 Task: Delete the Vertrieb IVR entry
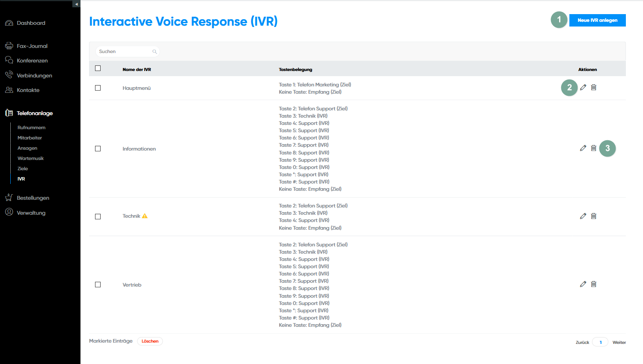tap(594, 284)
